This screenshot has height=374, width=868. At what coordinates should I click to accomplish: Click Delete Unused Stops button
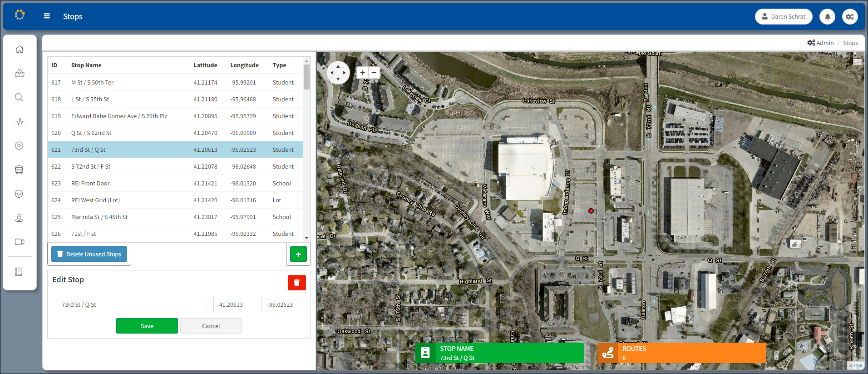[89, 254]
